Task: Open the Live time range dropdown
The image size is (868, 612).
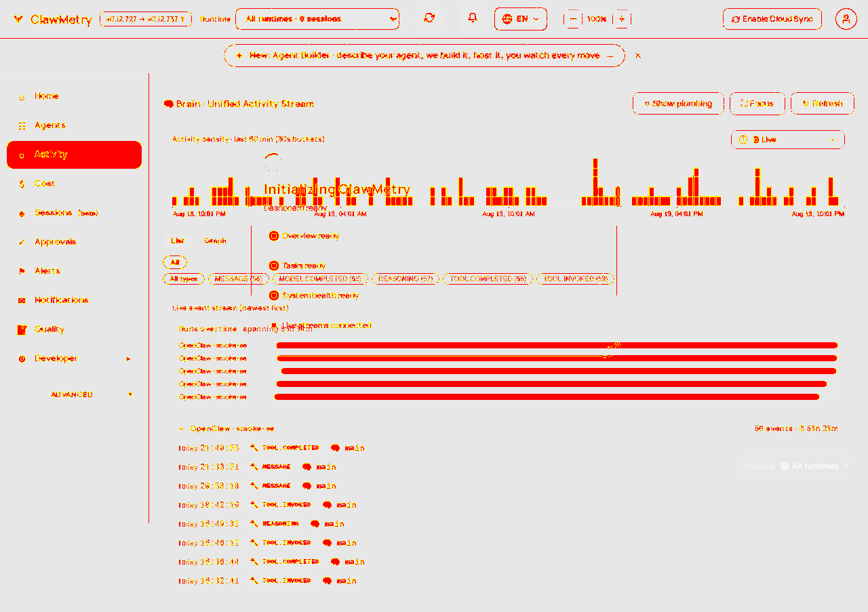Action: pyautogui.click(x=788, y=140)
